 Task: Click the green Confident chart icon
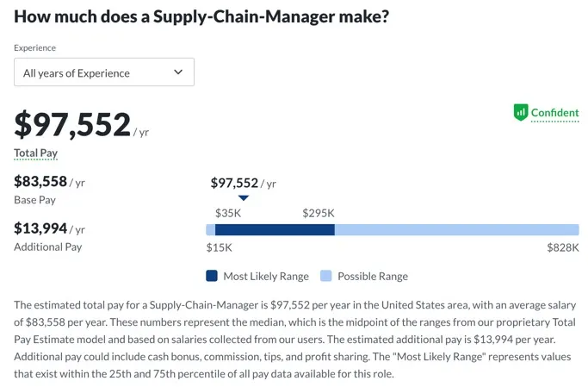(520, 113)
